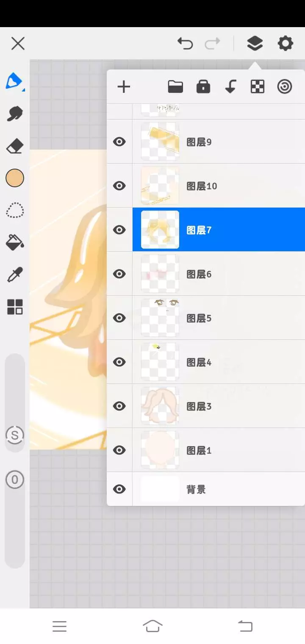Undo the last action

pos(185,43)
